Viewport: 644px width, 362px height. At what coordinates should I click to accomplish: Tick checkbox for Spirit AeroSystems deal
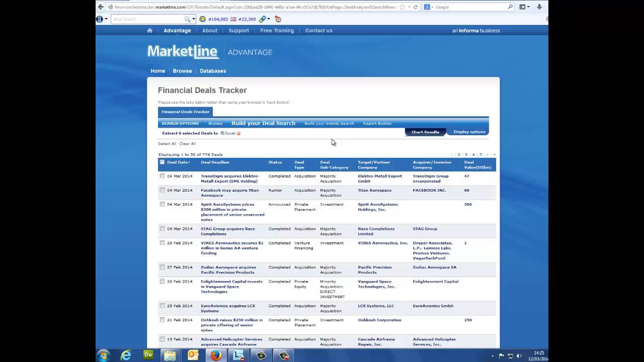pyautogui.click(x=162, y=204)
